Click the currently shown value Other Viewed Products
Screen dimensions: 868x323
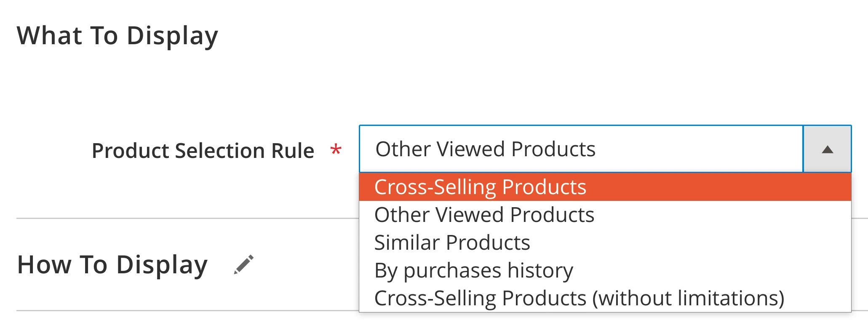tap(486, 148)
